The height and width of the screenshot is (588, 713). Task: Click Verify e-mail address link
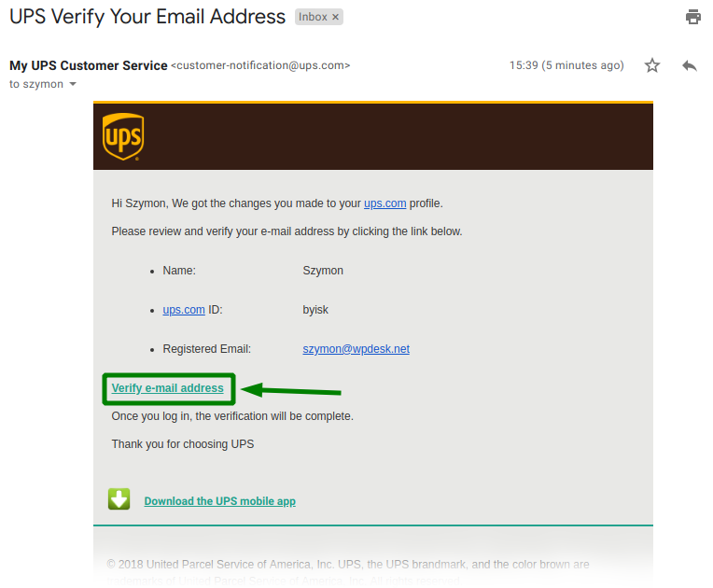167,388
